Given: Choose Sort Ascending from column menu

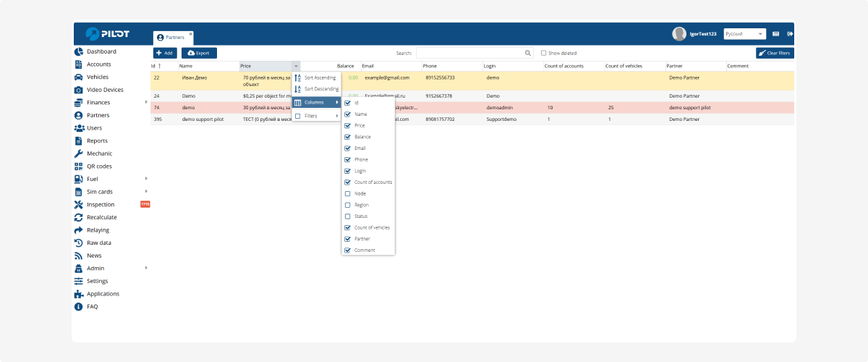Looking at the screenshot, I should pos(320,77).
